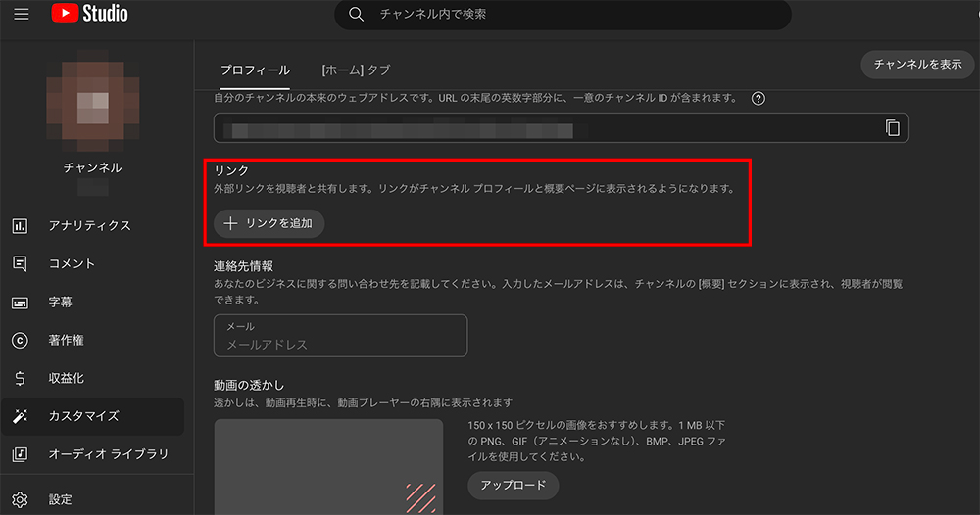The height and width of the screenshot is (515, 980).
Task: Select オーディオ ライブラリ menu label
Action: [109, 454]
